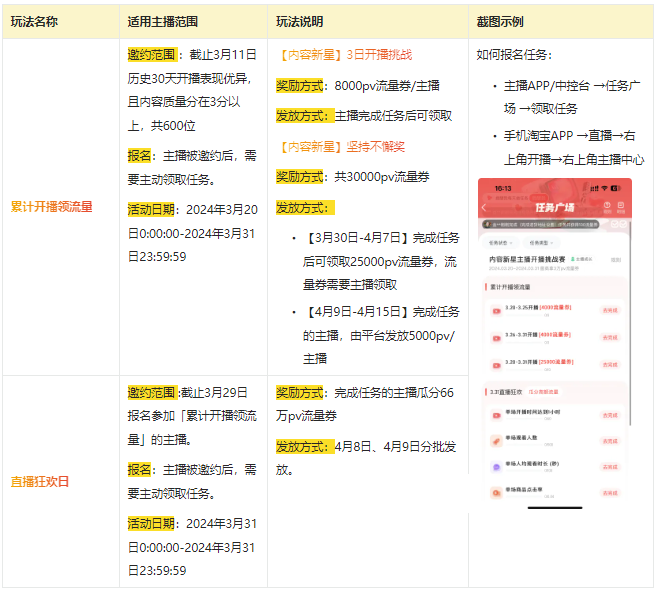Click the home indicator bar at phone bottom
Image resolution: width=655 pixels, height=592 pixels.
coord(555,508)
